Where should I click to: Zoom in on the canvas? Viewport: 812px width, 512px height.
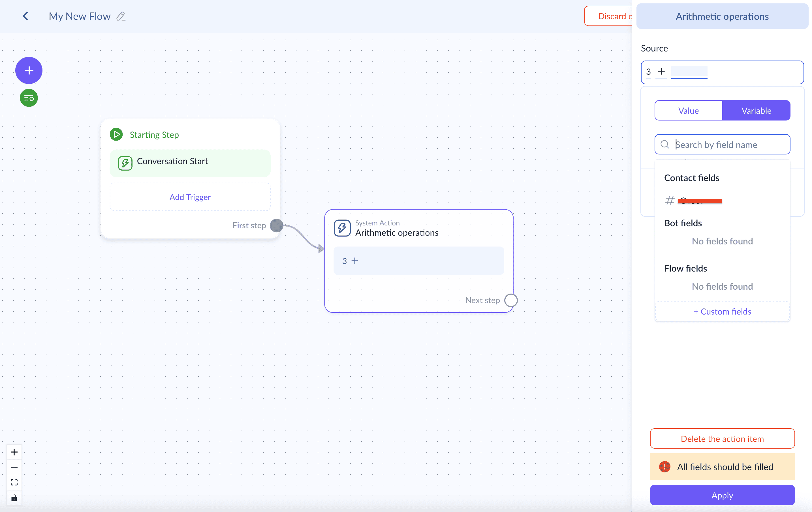[14, 452]
